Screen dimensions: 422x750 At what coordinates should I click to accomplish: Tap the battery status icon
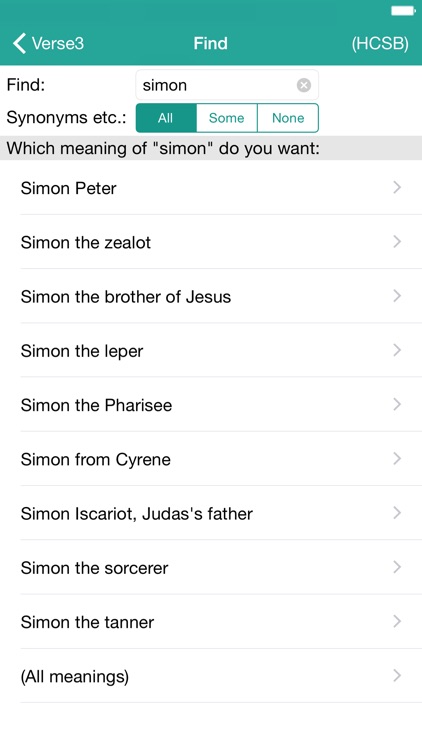click(402, 11)
